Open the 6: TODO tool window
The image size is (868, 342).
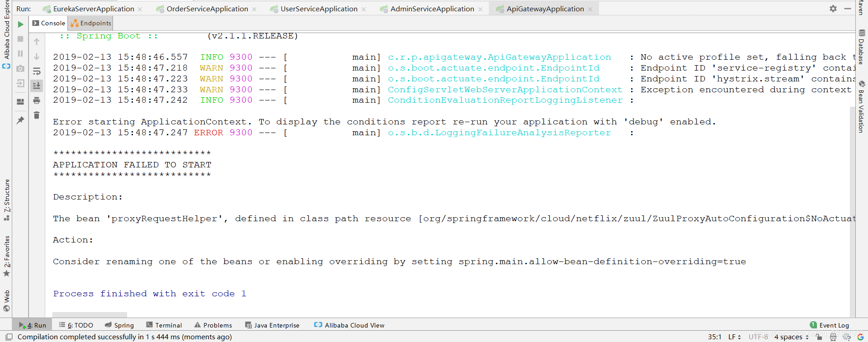(x=76, y=325)
